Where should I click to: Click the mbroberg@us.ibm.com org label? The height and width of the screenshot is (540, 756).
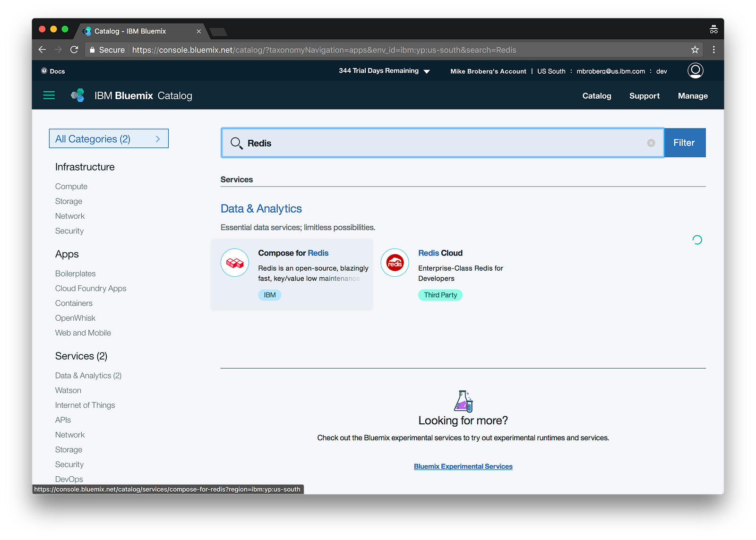[610, 71]
